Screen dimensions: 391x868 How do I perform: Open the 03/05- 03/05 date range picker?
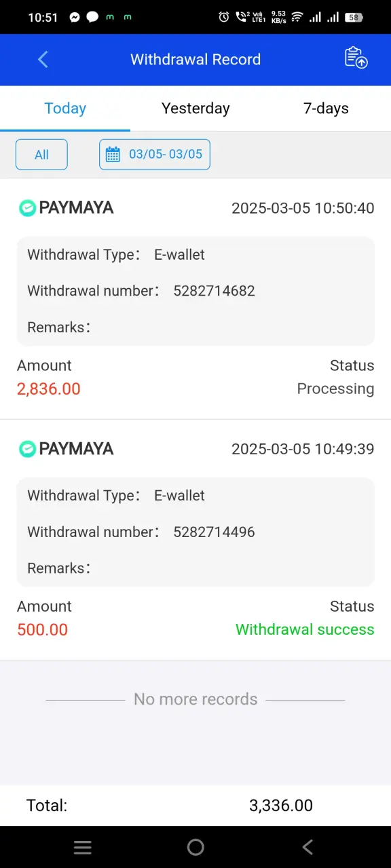coord(155,155)
